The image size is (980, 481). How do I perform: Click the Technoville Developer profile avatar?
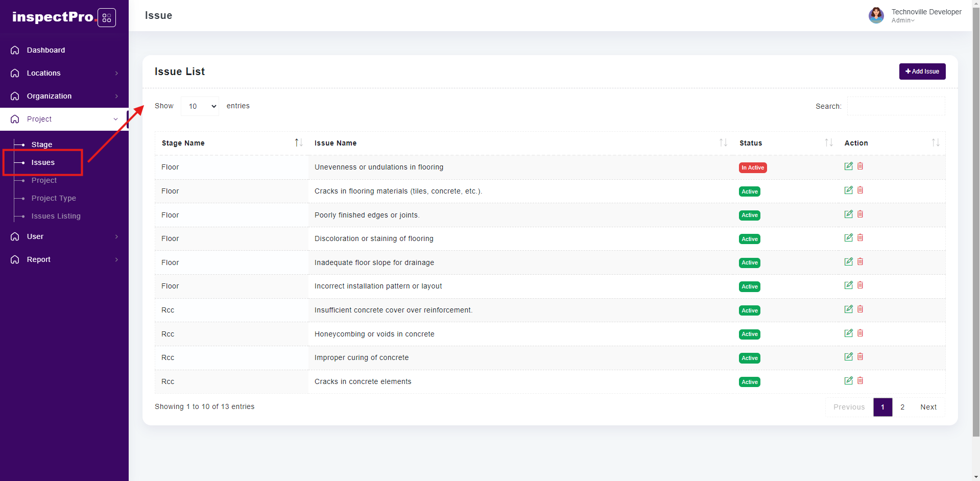(876, 15)
